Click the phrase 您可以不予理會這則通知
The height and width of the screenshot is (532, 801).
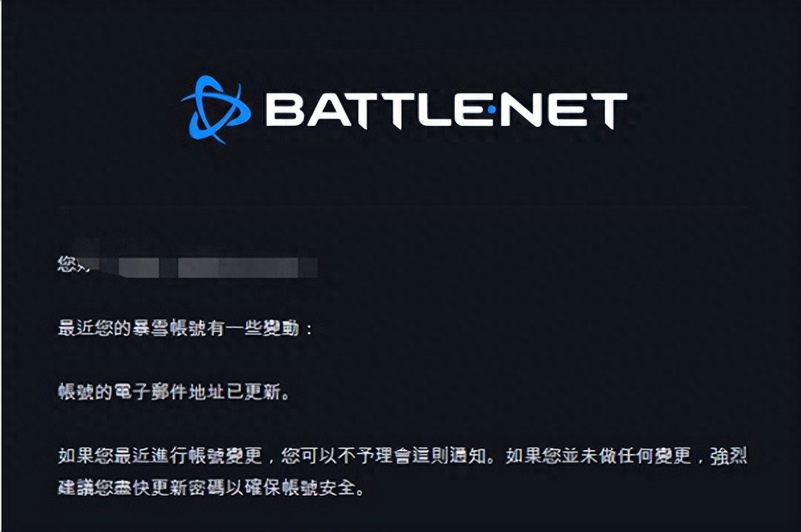pos(383,457)
